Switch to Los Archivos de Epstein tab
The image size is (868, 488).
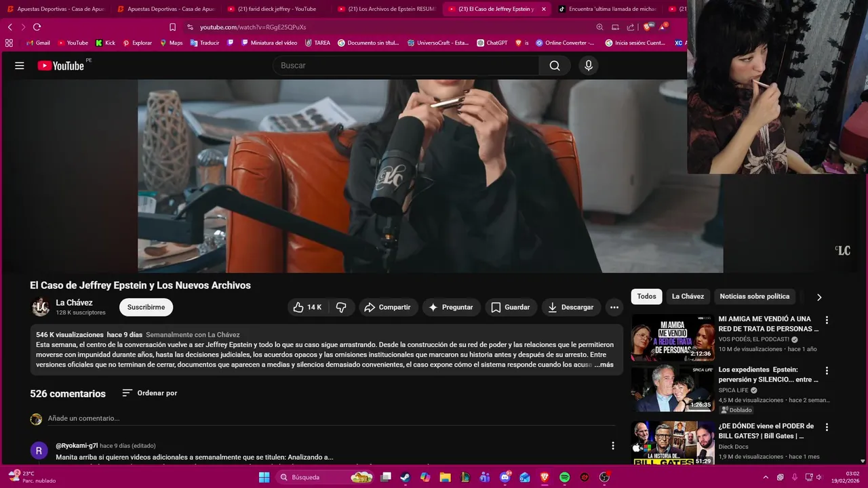tap(386, 9)
